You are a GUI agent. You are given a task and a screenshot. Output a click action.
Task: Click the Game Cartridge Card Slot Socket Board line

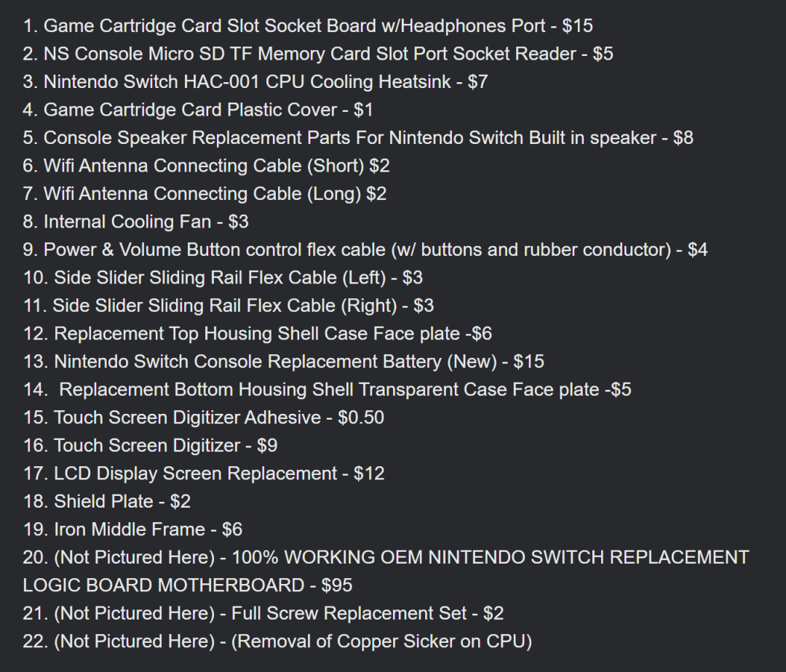click(x=308, y=26)
